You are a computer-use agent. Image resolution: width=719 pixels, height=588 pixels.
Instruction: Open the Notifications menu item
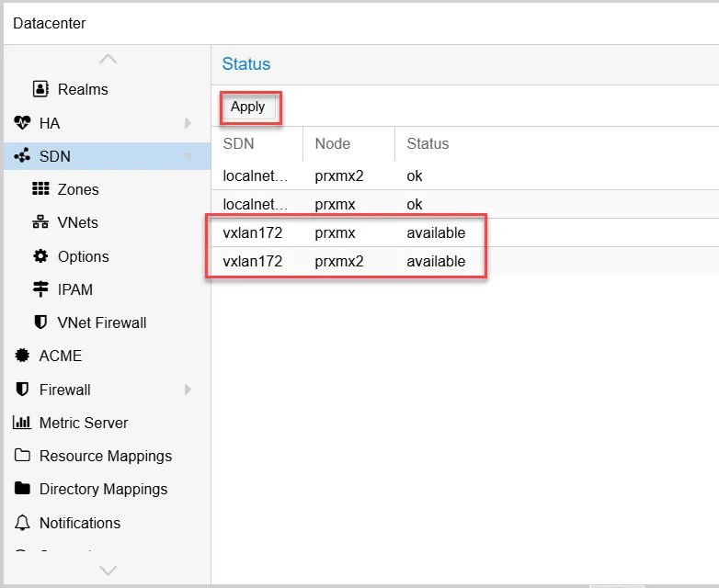coord(79,523)
